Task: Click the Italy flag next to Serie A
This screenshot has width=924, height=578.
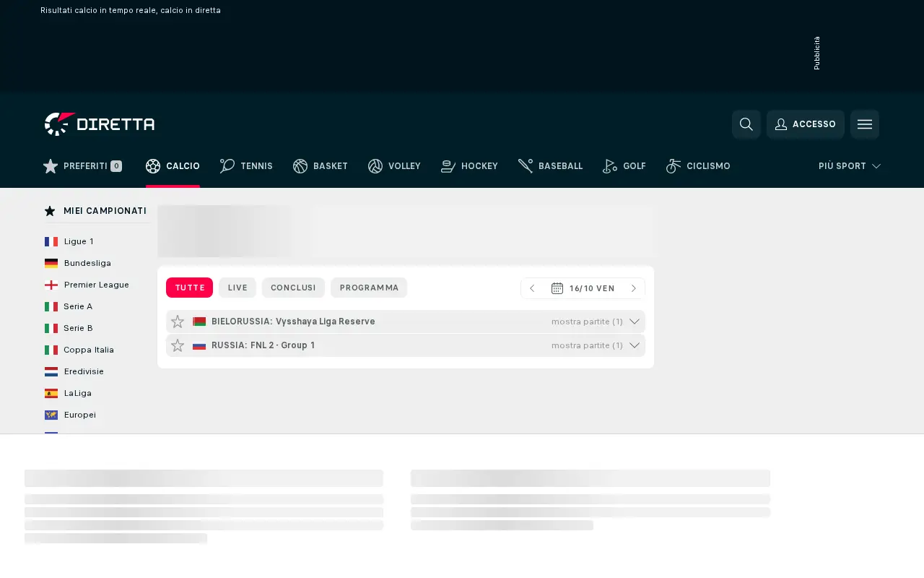Action: pos(51,306)
